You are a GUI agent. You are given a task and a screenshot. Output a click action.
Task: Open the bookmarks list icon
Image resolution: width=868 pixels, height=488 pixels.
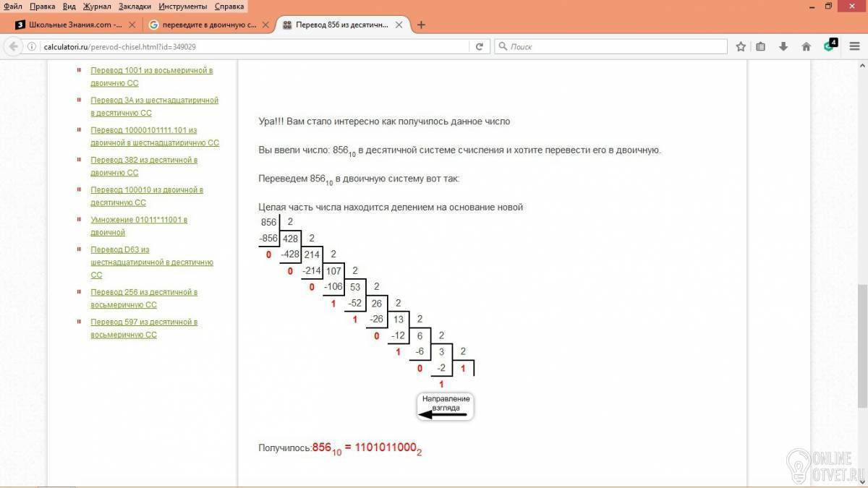761,46
